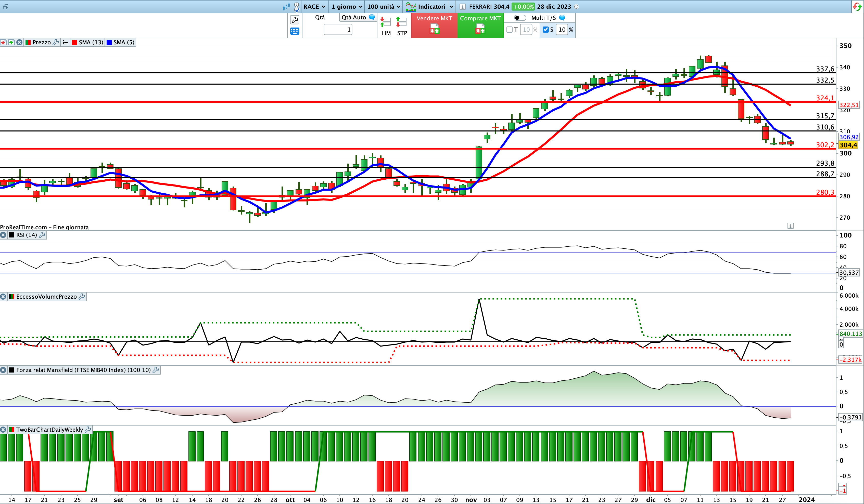This screenshot has height=504, width=864.
Task: Click the blue keyboard shortcuts icon
Action: point(295,31)
